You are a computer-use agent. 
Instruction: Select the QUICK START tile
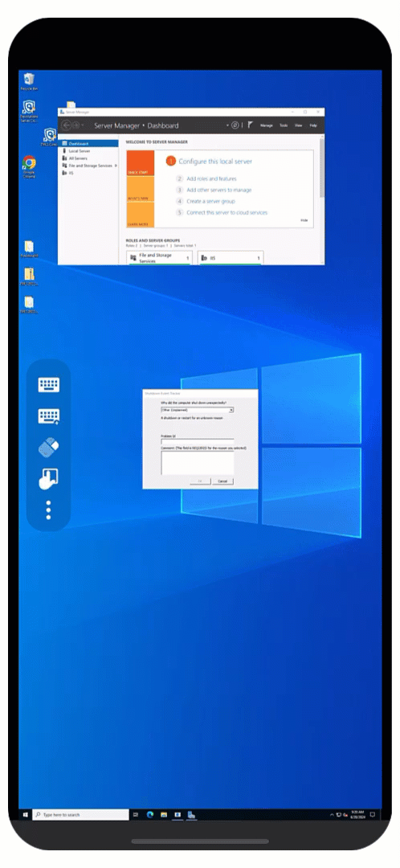tap(141, 163)
